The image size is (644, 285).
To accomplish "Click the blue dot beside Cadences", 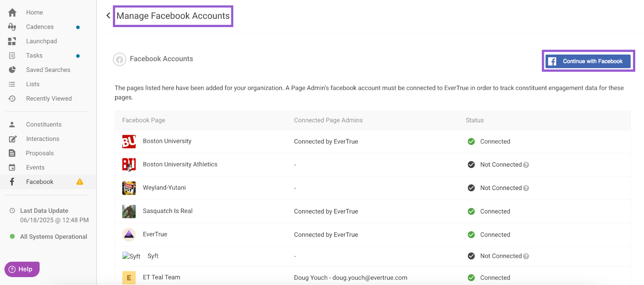I will coord(78,27).
